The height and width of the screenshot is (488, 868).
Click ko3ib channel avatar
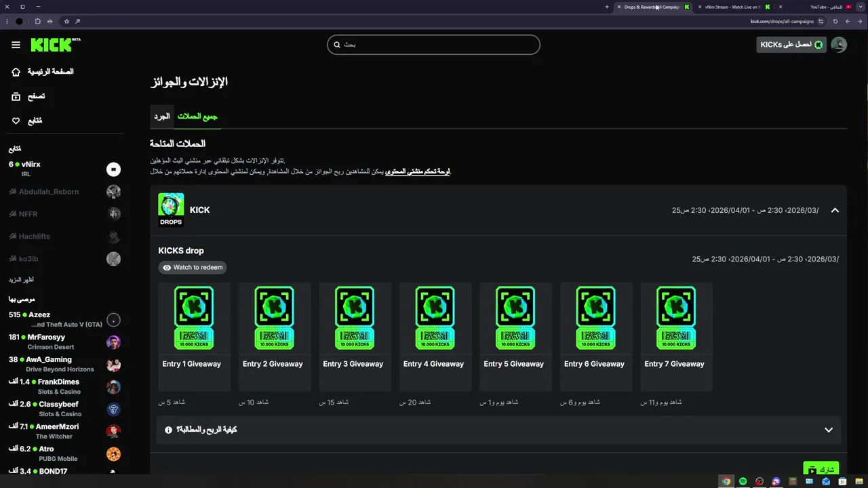point(113,259)
